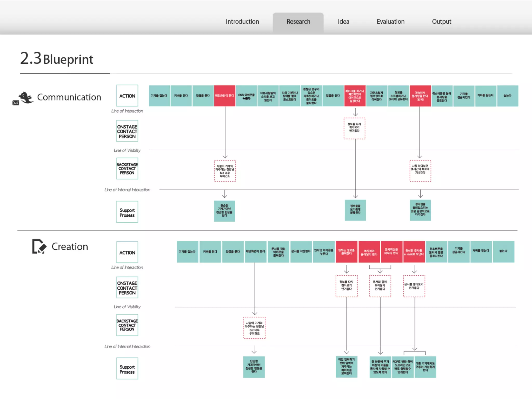Click Support Prosess box in Creation section
Screen dimensions: 532x399
(127, 369)
